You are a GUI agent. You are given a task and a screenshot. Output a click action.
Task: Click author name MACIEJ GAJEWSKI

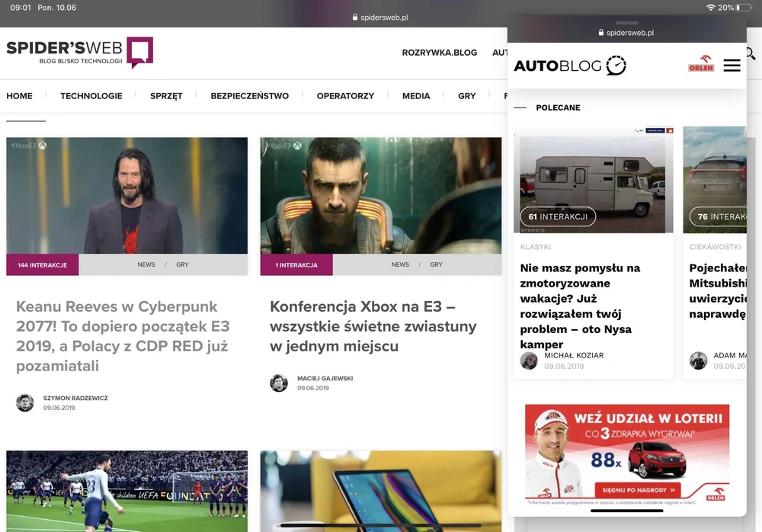coord(325,378)
